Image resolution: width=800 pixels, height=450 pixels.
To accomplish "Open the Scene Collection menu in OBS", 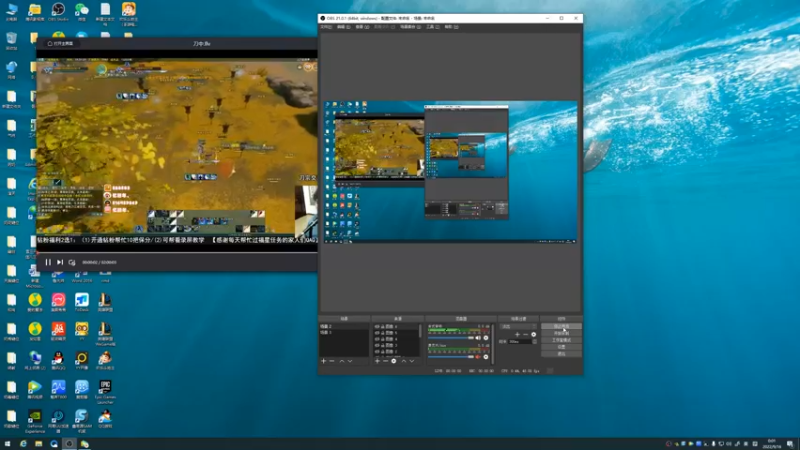I will pyautogui.click(x=410, y=27).
